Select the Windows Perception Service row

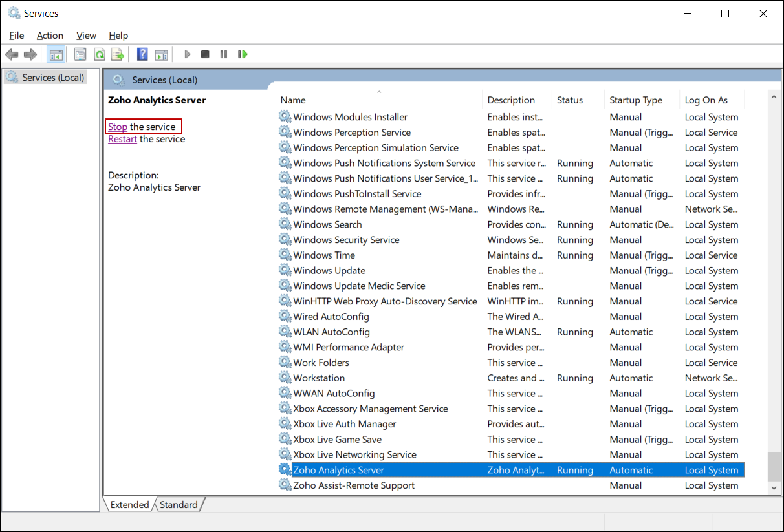pyautogui.click(x=511, y=133)
